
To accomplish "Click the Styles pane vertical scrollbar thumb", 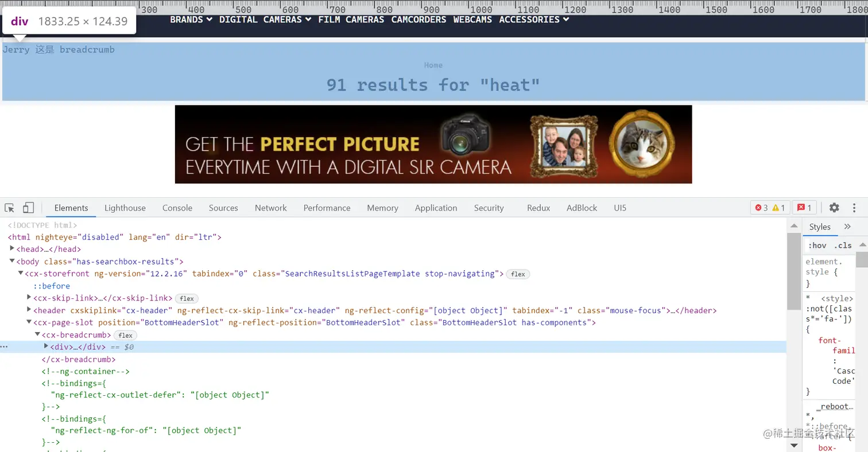I will 862,259.
